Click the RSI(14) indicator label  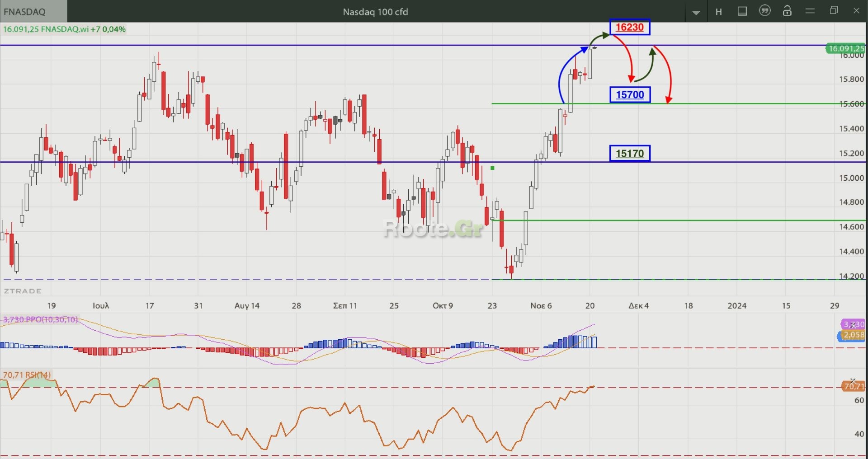(27, 375)
